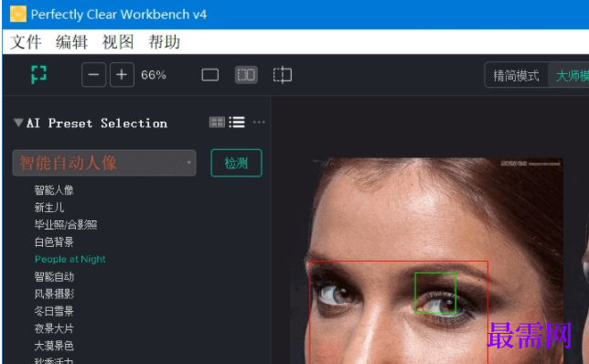Select the side-by-side compare view icon
The image size is (589, 364).
[x=246, y=75]
